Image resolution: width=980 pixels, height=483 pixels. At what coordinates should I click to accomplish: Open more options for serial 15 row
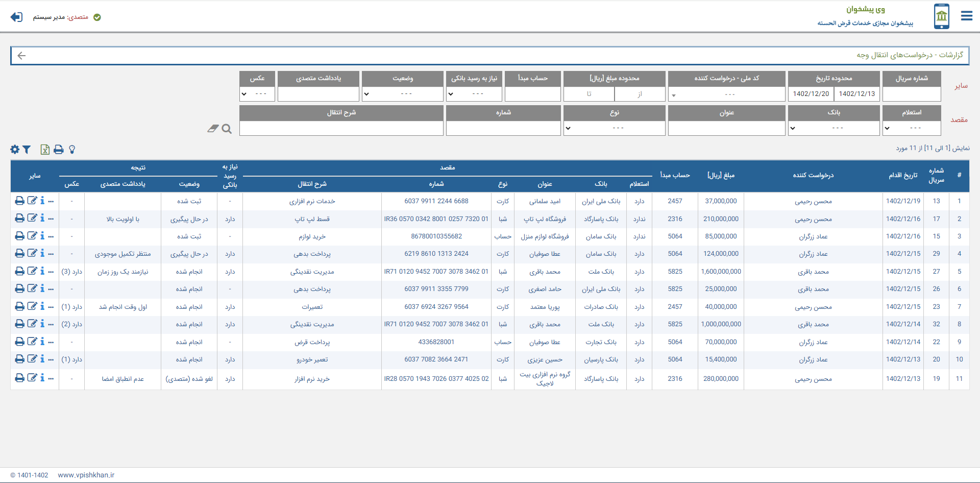51,236
